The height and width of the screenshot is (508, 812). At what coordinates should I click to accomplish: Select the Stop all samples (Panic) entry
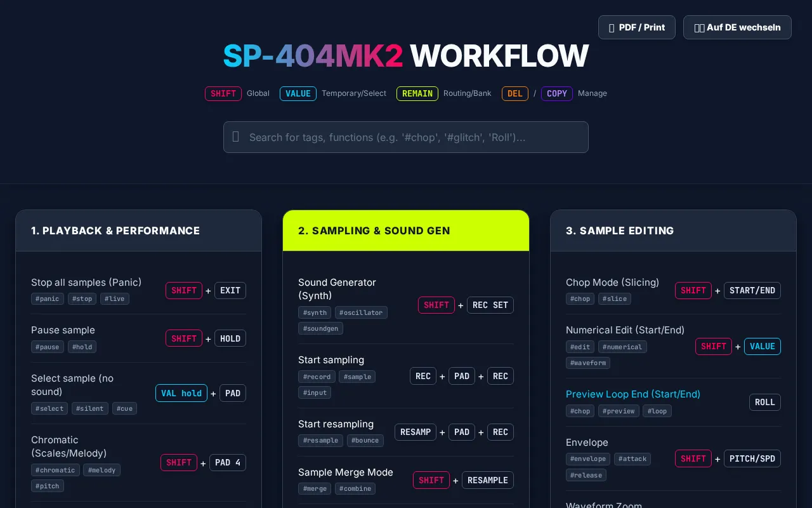(x=86, y=283)
